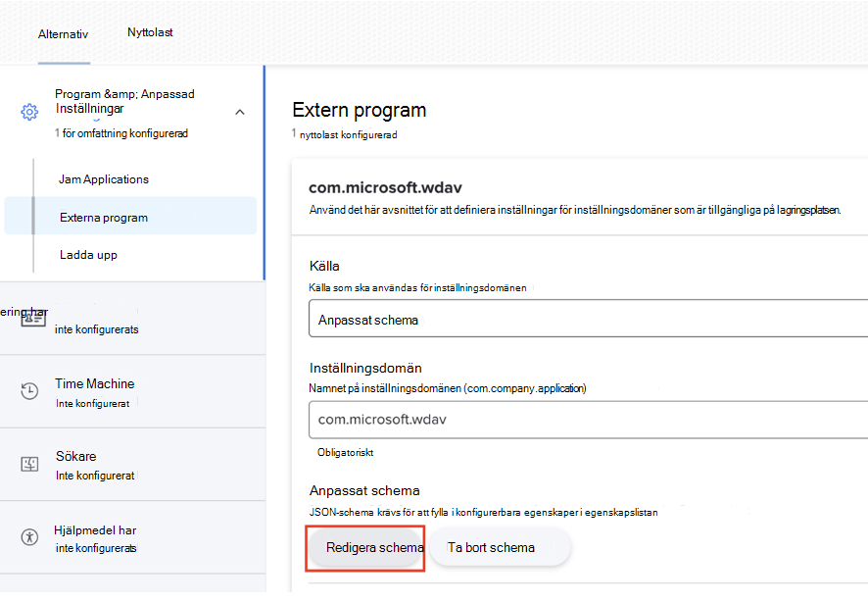Click Redigera schema button
Viewport: 868px width, 603px height.
365,547
